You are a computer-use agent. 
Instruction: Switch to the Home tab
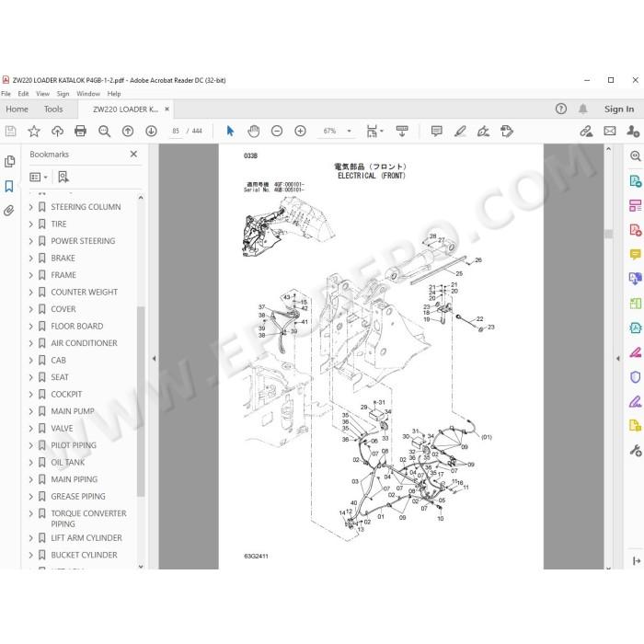click(17, 109)
